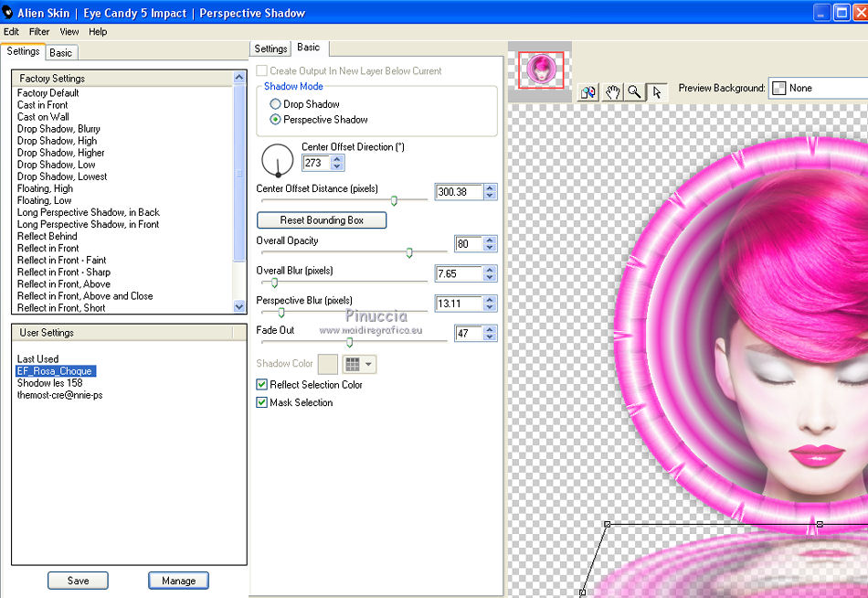Decrease Overall Blur spinner down
The height and width of the screenshot is (598, 868).
(490, 278)
